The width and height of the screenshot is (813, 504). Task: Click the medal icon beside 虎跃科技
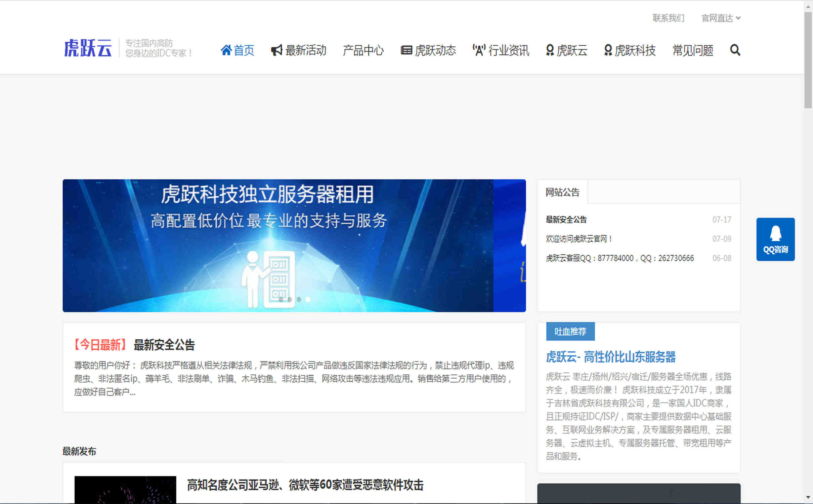tap(607, 50)
